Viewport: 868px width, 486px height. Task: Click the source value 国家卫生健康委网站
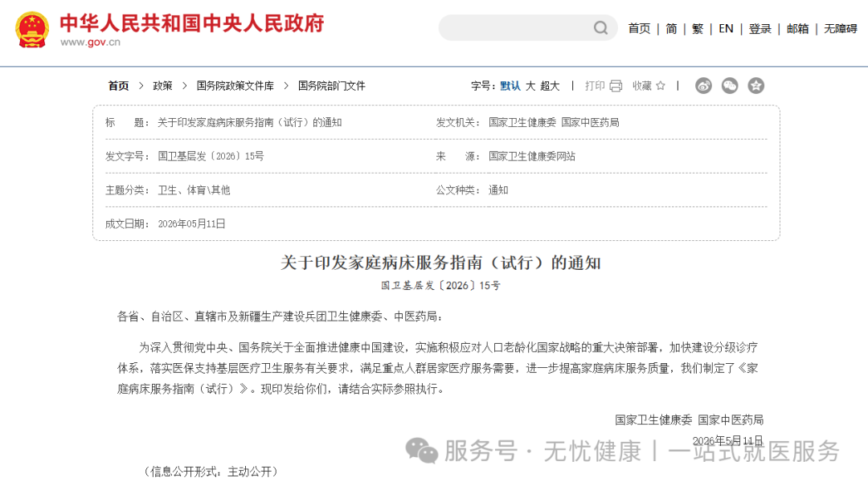[532, 156]
